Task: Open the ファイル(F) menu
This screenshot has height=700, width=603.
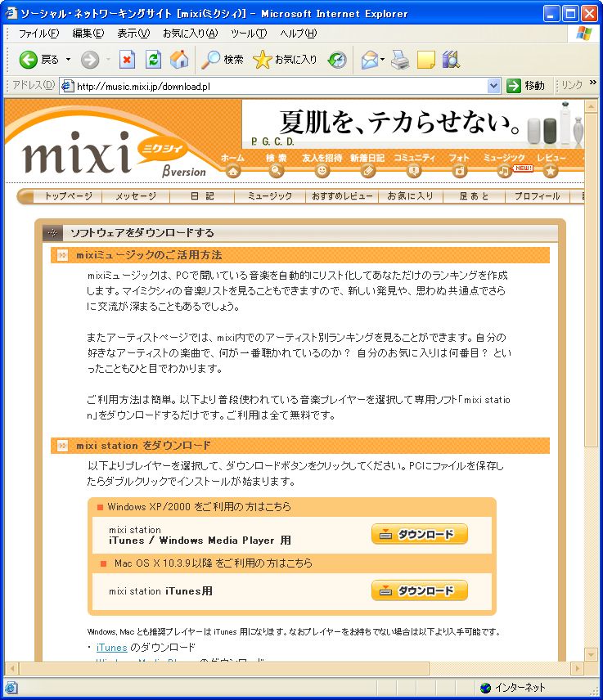Action: pos(38,34)
